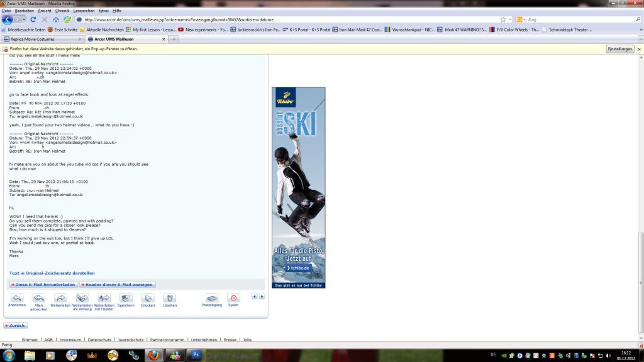This screenshot has width=644, height=362.
Task: Open the Datei menu
Action: click(x=6, y=11)
